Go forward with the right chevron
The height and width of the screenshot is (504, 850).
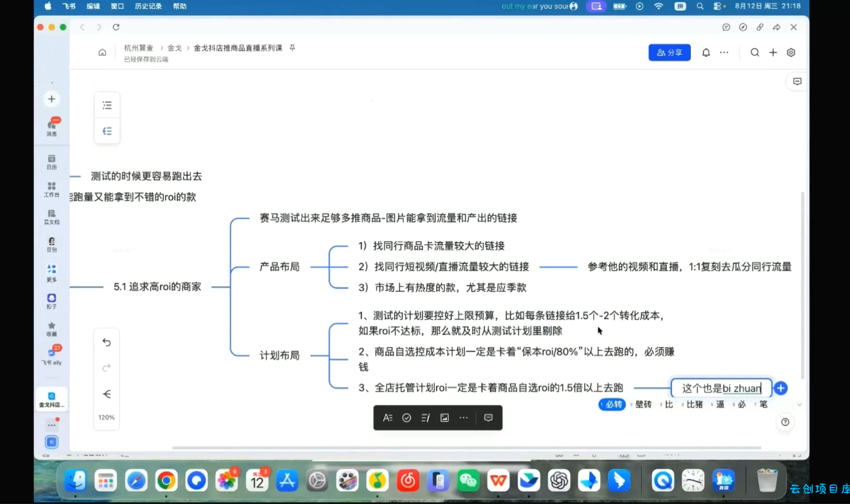tap(99, 27)
